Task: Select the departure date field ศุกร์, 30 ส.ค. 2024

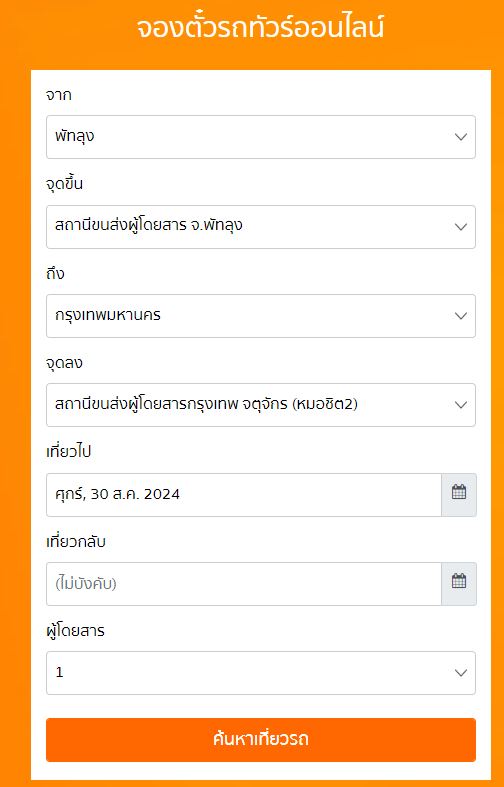Action: [x=243, y=494]
